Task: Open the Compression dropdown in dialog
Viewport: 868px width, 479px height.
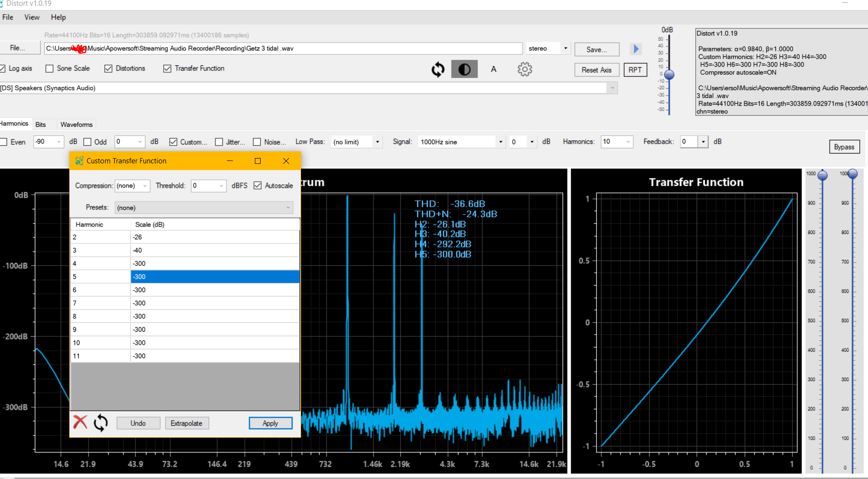Action: pos(145,185)
